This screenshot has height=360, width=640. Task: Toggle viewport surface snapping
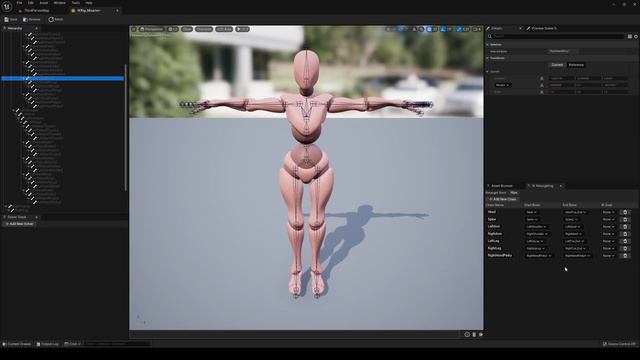[421, 29]
